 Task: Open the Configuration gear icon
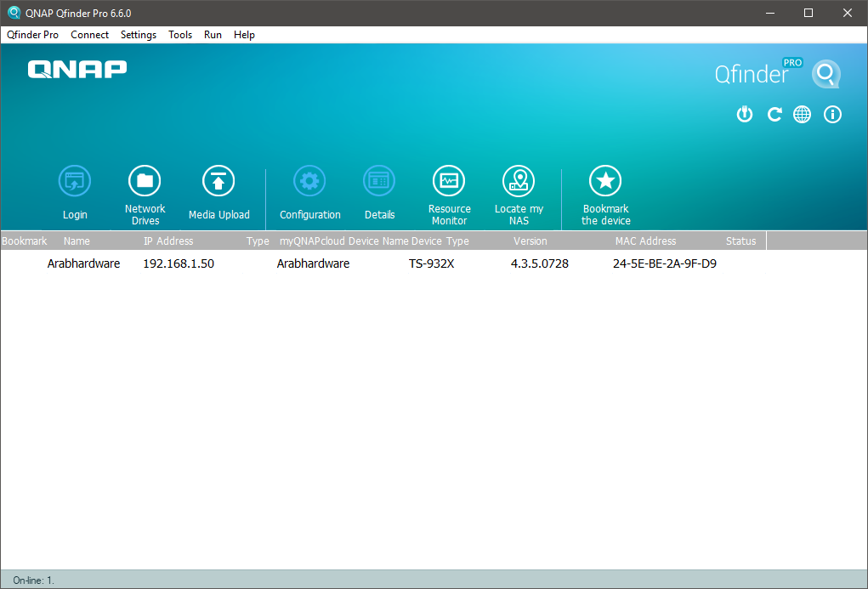pyautogui.click(x=309, y=181)
